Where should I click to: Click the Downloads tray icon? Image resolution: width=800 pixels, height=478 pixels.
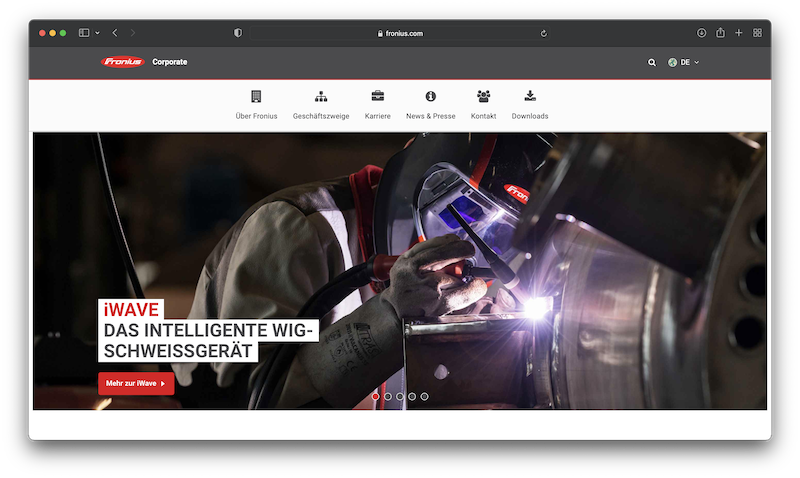click(x=530, y=96)
